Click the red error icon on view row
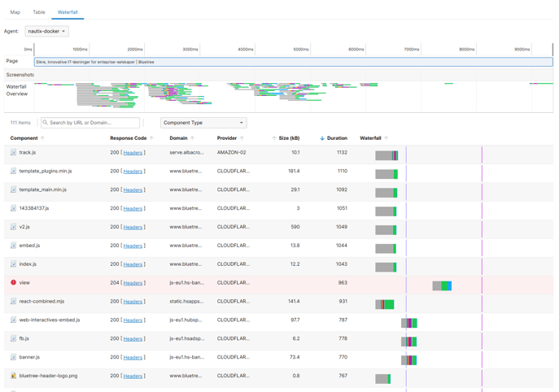The height and width of the screenshot is (392, 559). pos(13,283)
